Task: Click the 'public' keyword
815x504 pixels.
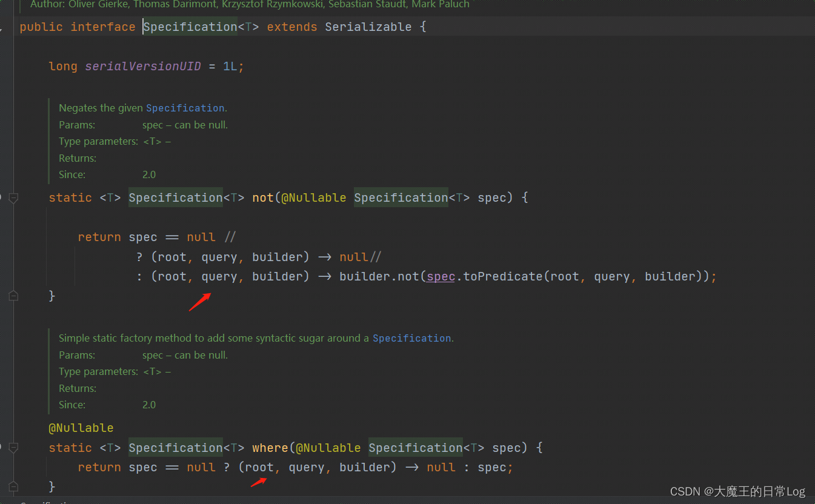Action: [41, 27]
